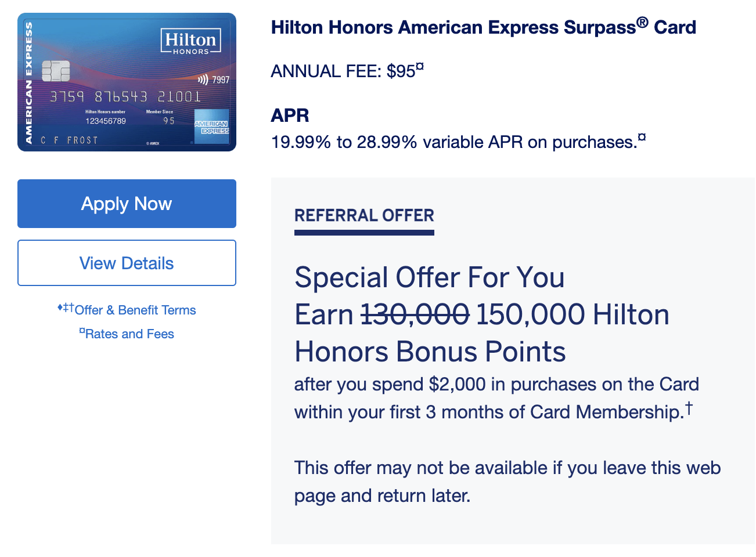Image resolution: width=756 pixels, height=557 pixels.
Task: Click the footnote symbol after variable APR text
Action: click(642, 138)
